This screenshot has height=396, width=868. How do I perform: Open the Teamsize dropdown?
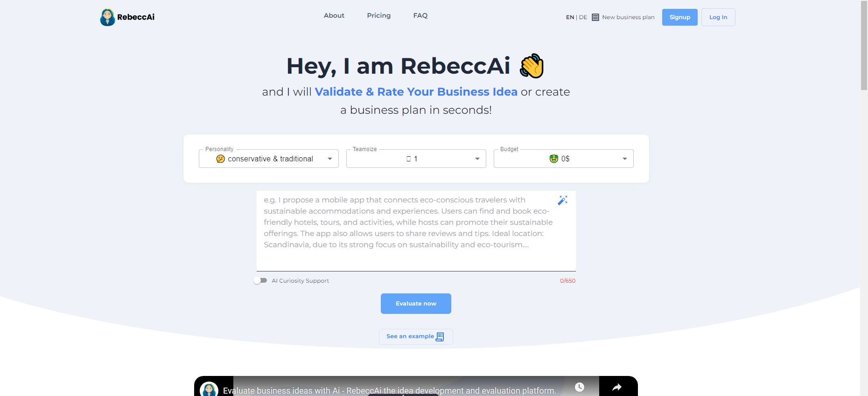point(416,159)
